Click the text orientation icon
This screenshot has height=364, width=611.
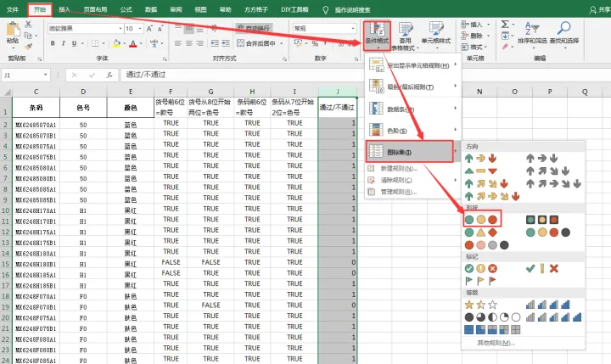[215, 28]
